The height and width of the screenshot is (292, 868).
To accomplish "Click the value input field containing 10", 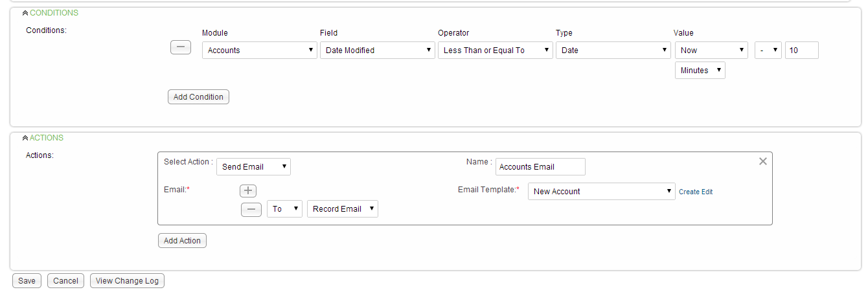I will 802,51.
